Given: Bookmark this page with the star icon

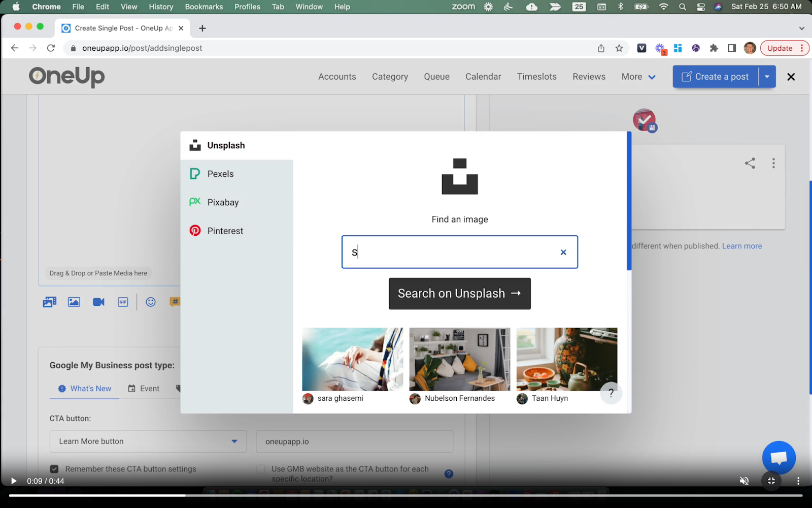Looking at the screenshot, I should [x=619, y=48].
